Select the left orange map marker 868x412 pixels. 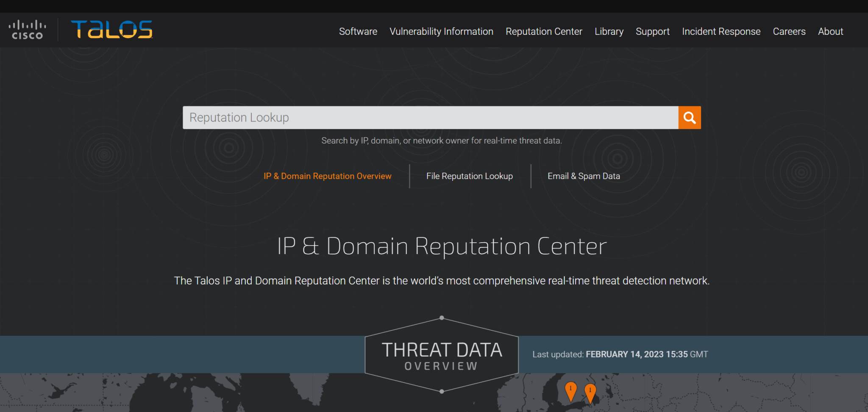click(x=570, y=390)
